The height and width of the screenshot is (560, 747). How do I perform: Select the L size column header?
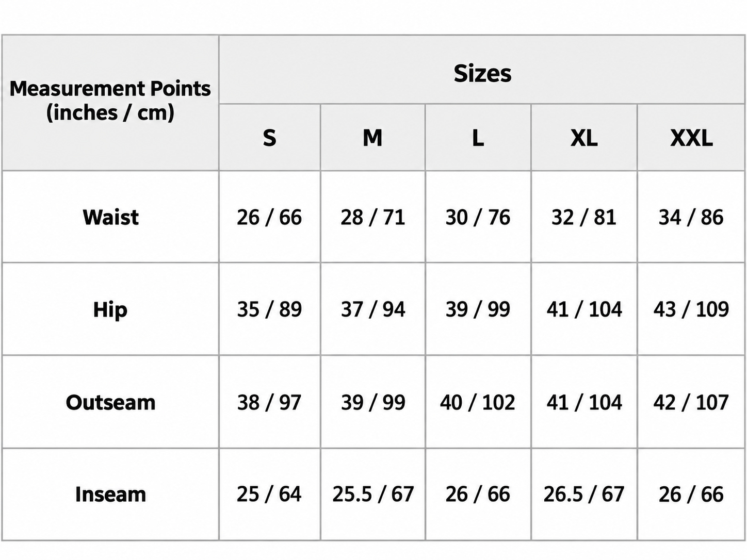click(478, 138)
